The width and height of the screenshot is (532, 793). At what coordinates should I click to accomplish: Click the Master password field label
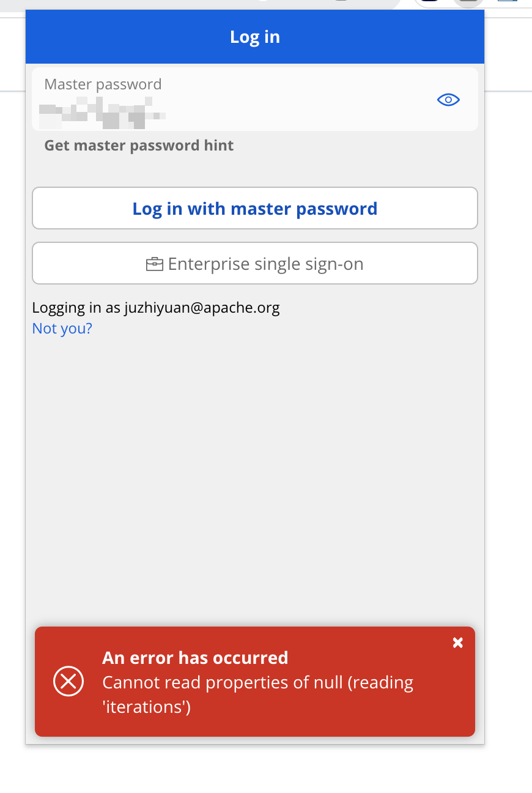(103, 84)
